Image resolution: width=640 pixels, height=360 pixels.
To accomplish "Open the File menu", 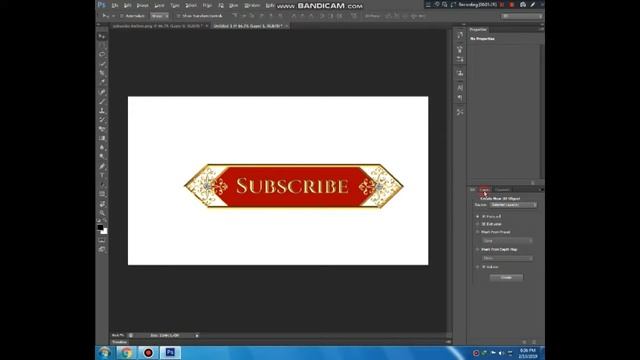I will [115, 5].
